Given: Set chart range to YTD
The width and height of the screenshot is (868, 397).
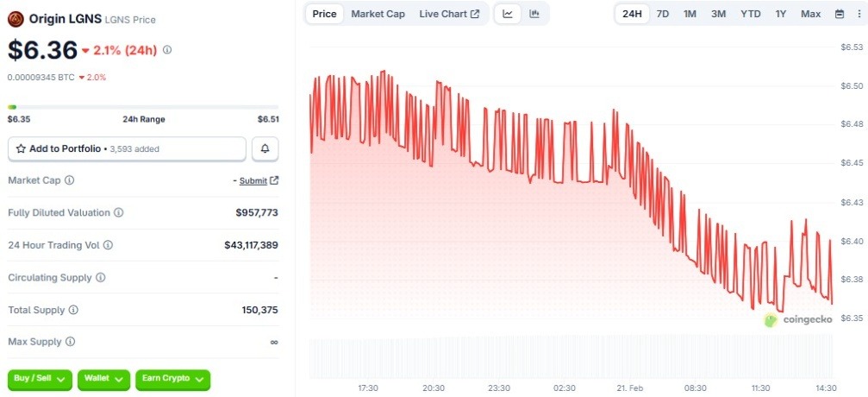Looking at the screenshot, I should (751, 14).
